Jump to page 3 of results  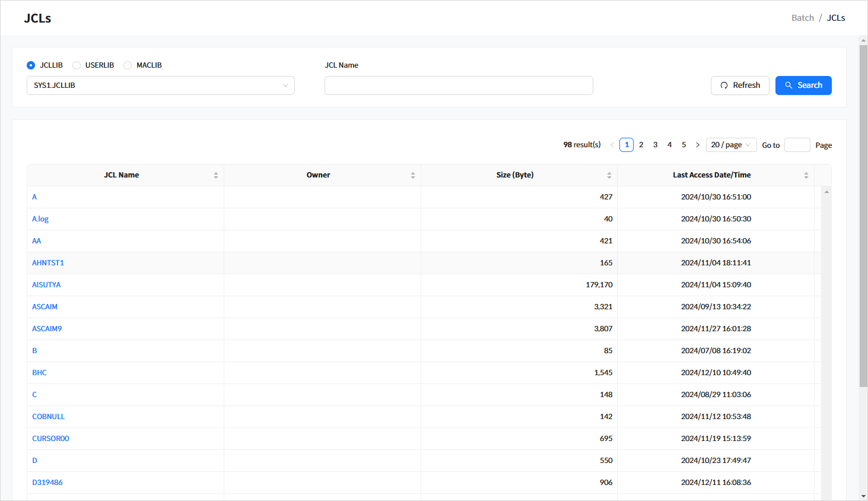point(655,145)
